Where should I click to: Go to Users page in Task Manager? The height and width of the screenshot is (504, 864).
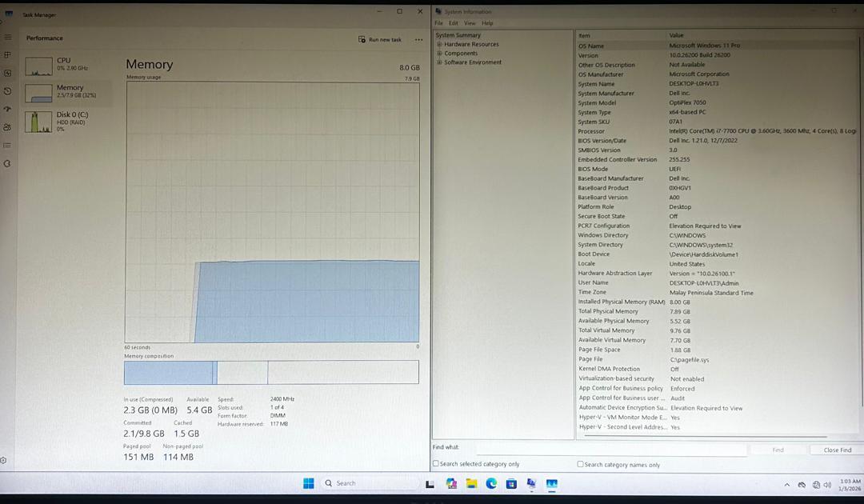8,127
